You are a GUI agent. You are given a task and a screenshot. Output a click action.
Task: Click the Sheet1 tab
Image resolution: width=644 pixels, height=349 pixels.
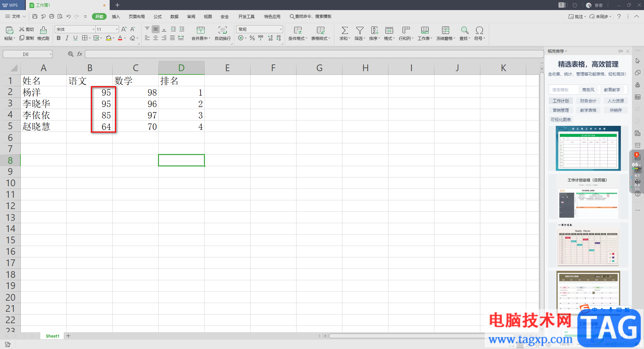(52, 336)
